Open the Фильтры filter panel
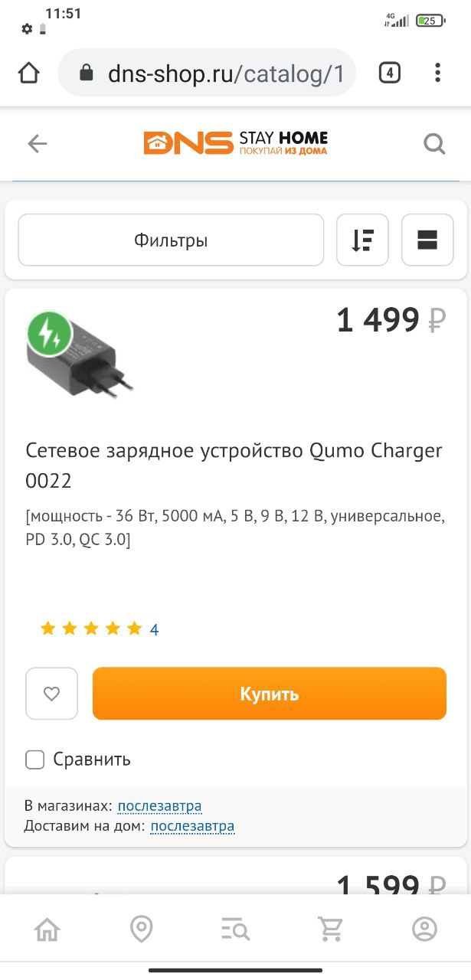This screenshot has width=471, height=980. pyautogui.click(x=171, y=240)
